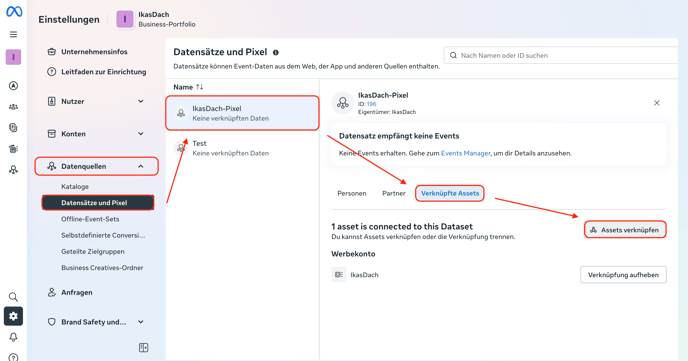688x361 pixels.
Task: Open the hamburger menu icon
Action: pos(14,34)
